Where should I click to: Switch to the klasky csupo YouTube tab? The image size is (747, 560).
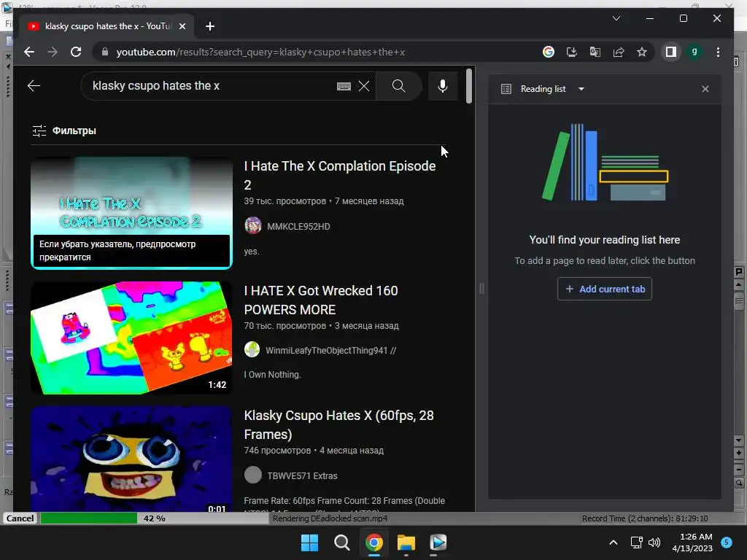point(107,26)
